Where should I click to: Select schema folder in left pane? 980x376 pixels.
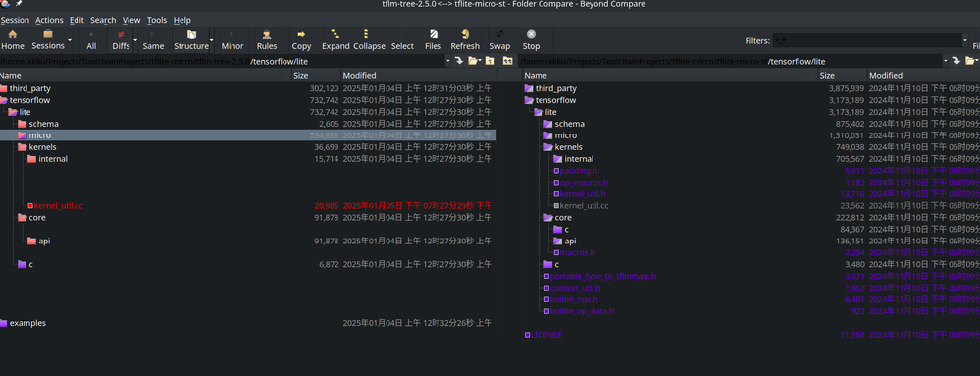(x=43, y=124)
